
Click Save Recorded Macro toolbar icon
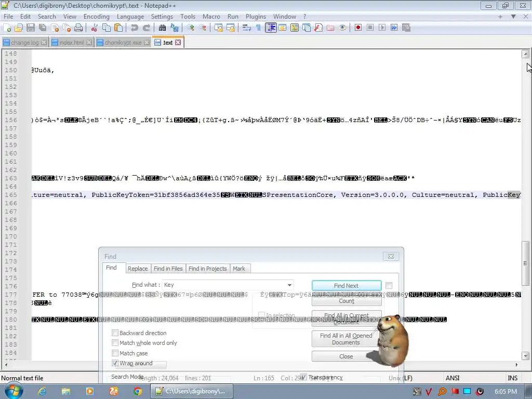[406, 28]
